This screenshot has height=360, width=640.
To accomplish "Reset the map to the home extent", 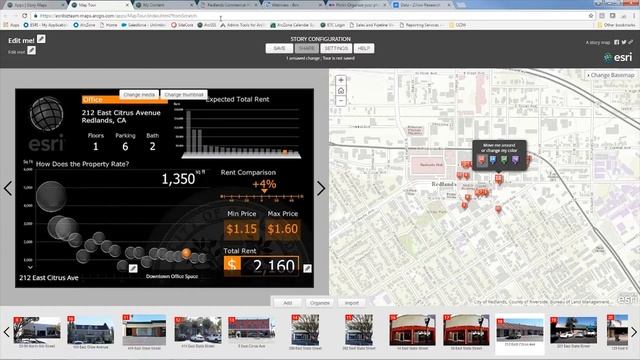I will tap(341, 91).
